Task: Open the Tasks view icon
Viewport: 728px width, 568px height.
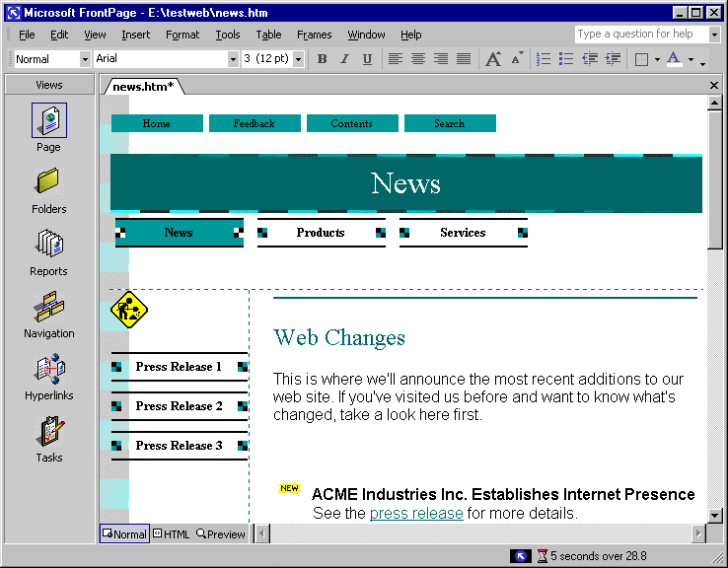Action: 49,432
